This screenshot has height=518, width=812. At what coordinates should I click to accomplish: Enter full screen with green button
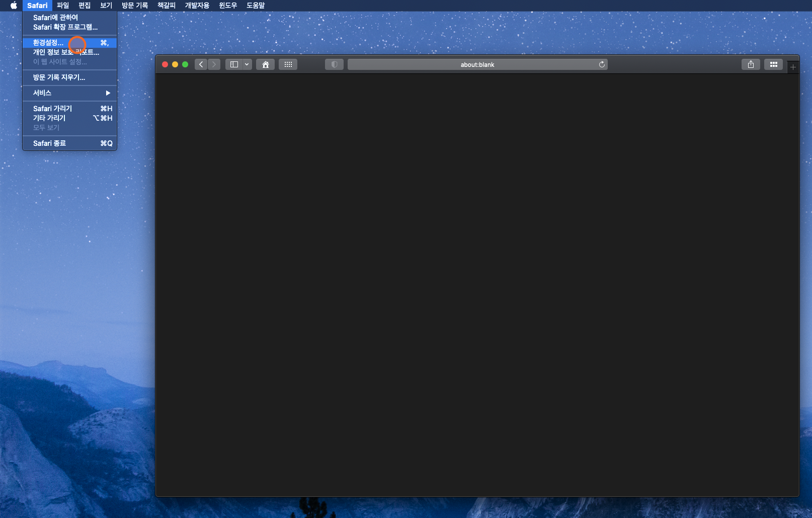coord(185,64)
